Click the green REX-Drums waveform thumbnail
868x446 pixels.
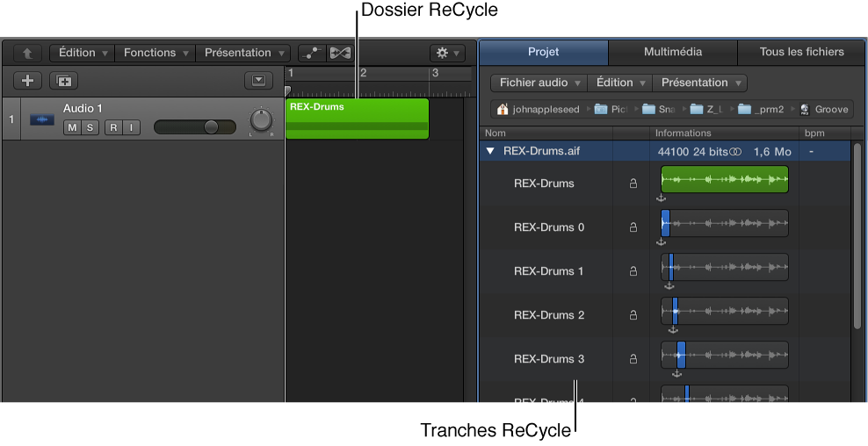click(x=725, y=179)
